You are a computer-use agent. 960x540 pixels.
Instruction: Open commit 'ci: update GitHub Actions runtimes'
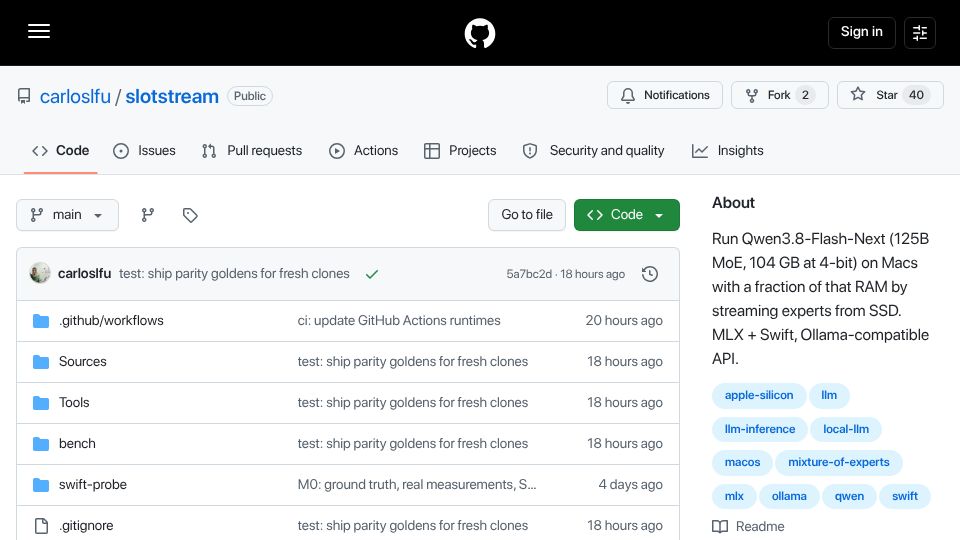click(399, 320)
